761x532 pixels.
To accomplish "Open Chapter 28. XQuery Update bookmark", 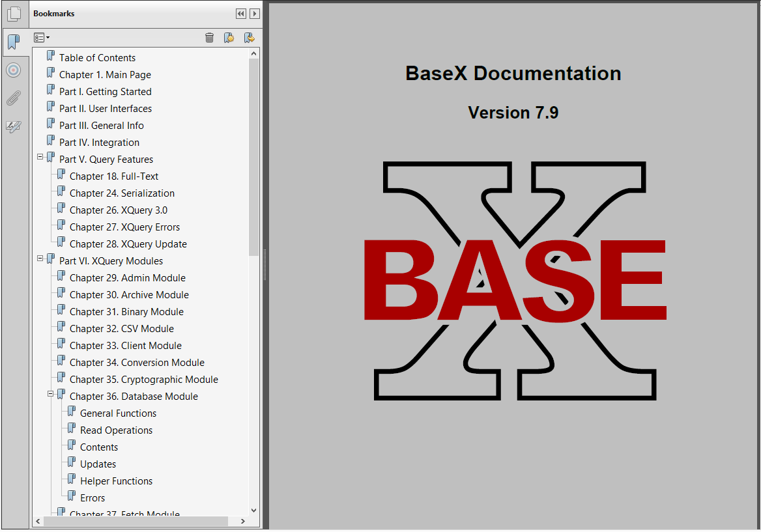I will (x=128, y=244).
